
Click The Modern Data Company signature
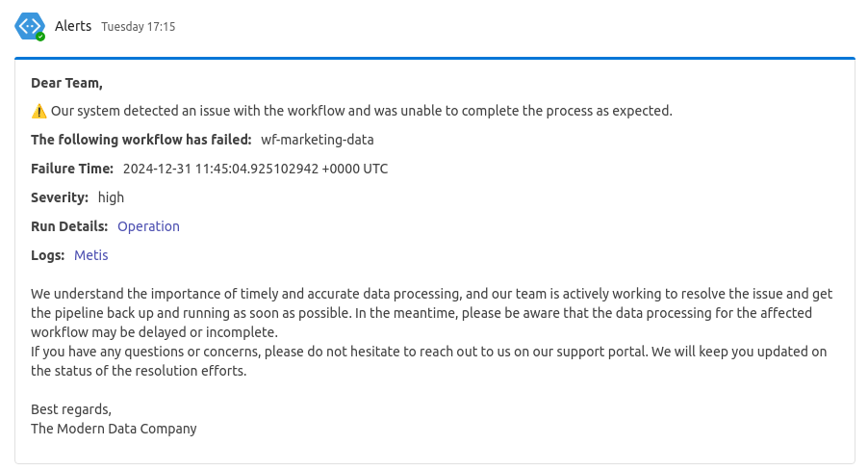114,429
